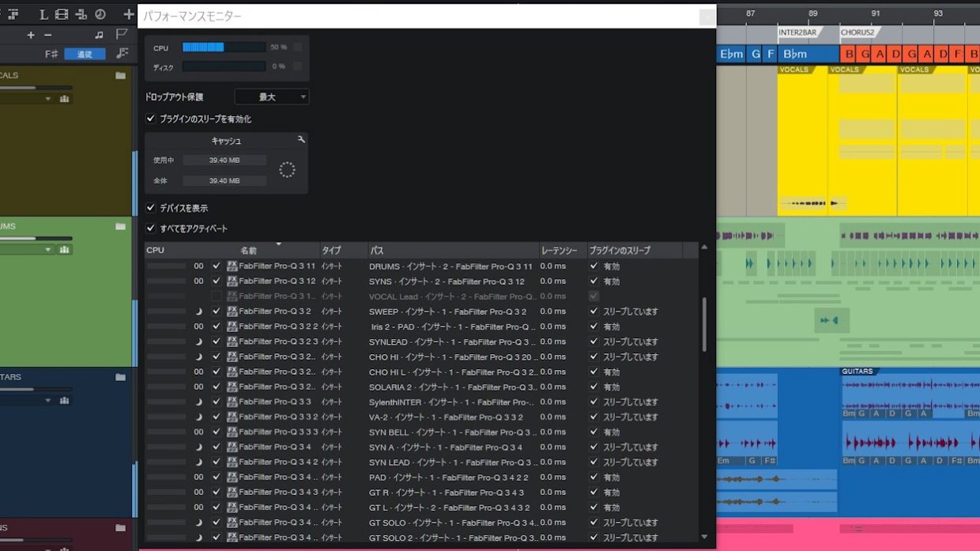Select the SylenthINTER path cell
980x551 pixels.
[451, 402]
